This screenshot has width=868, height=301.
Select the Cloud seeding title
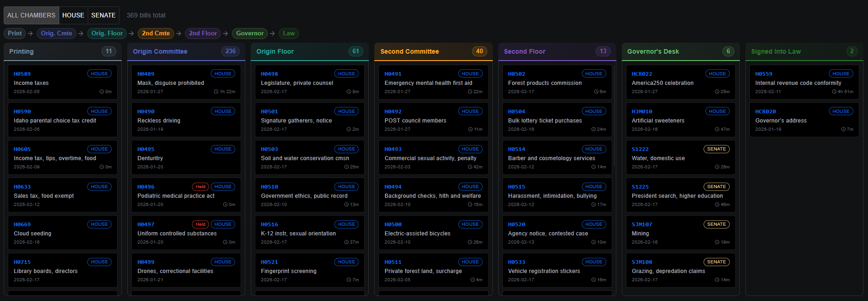33,234
